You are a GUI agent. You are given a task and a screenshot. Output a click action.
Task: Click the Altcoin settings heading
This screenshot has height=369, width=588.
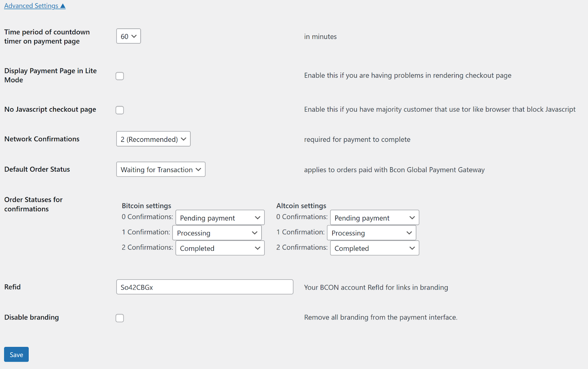tap(301, 206)
